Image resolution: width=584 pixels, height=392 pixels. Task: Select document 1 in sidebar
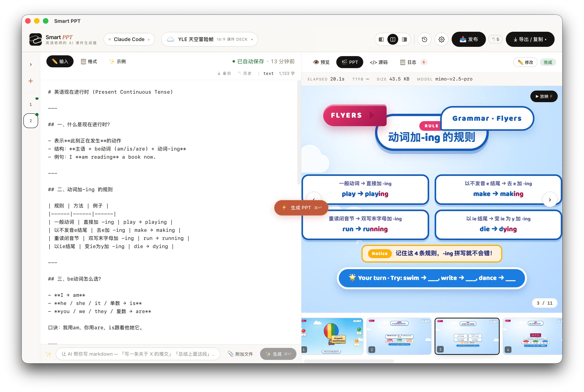pyautogui.click(x=31, y=104)
